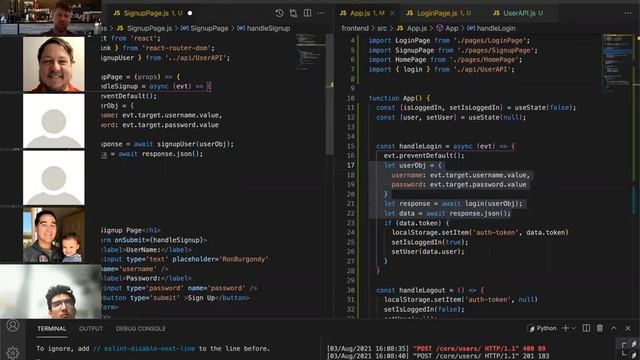Viewport: 640px width, 360px height.
Task: Click 'eslint-disable-next-line' text in terminal
Action: (x=149, y=349)
